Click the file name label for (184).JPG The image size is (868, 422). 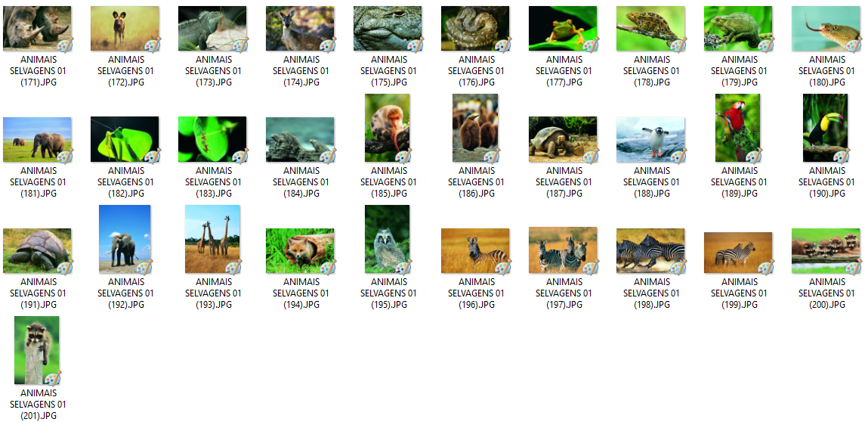pyautogui.click(x=300, y=182)
